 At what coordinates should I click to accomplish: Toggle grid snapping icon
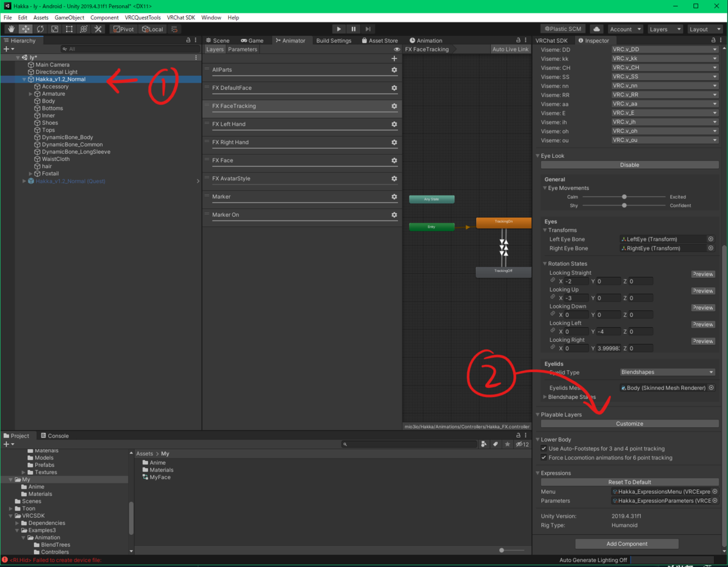coord(175,29)
